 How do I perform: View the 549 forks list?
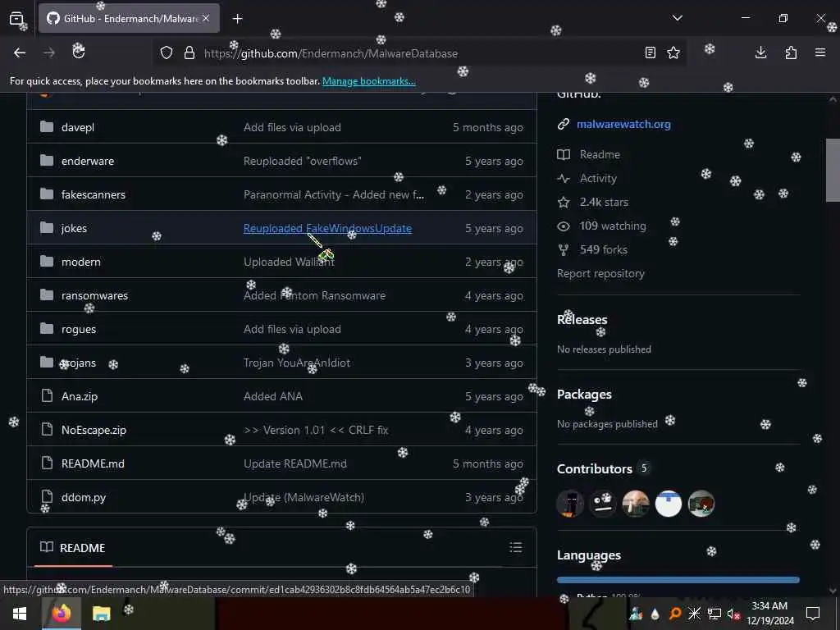click(x=603, y=249)
